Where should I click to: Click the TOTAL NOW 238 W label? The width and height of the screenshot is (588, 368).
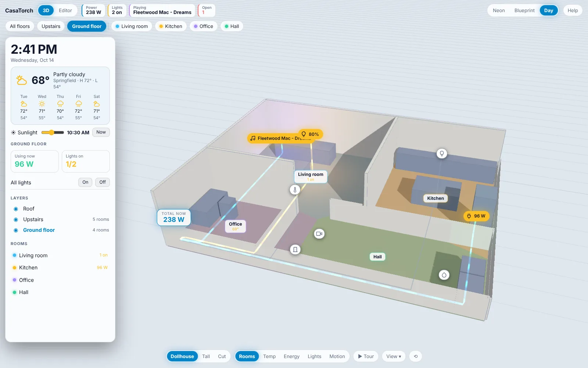click(174, 217)
